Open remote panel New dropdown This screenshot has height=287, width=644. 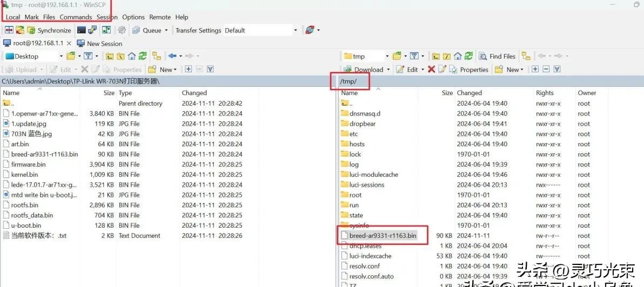click(509, 69)
